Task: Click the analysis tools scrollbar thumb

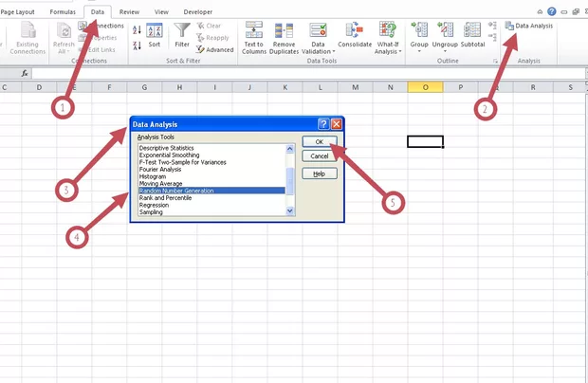Action: tap(290, 181)
